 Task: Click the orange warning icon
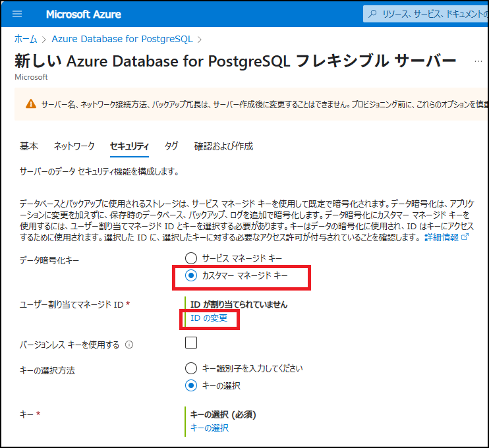point(31,104)
